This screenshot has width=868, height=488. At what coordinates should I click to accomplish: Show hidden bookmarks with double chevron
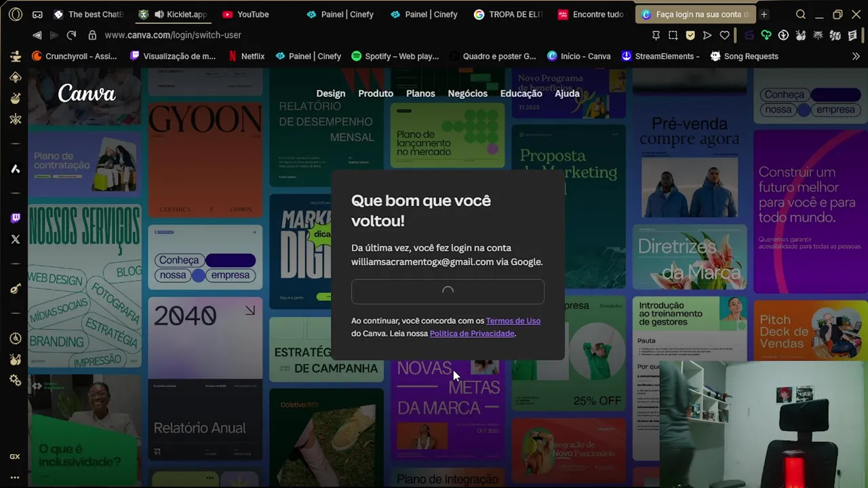[856, 56]
